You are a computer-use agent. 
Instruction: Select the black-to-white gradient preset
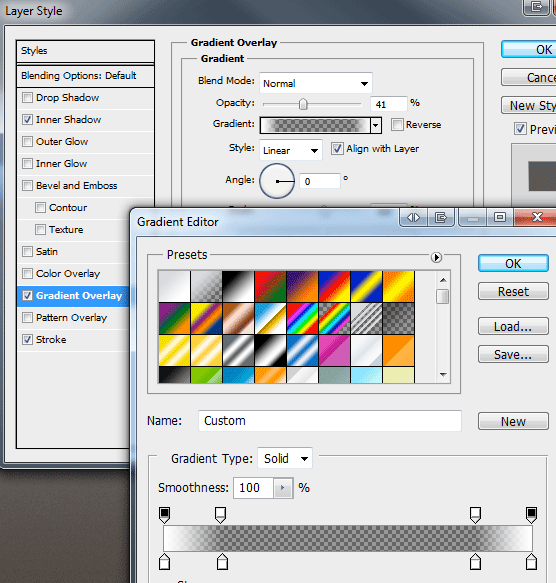pyautogui.click(x=238, y=286)
